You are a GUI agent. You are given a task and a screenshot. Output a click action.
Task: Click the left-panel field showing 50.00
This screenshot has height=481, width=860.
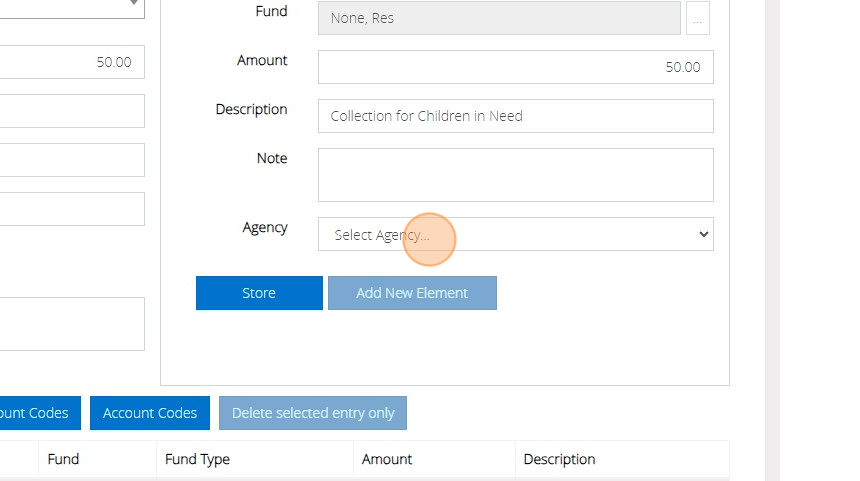click(70, 62)
